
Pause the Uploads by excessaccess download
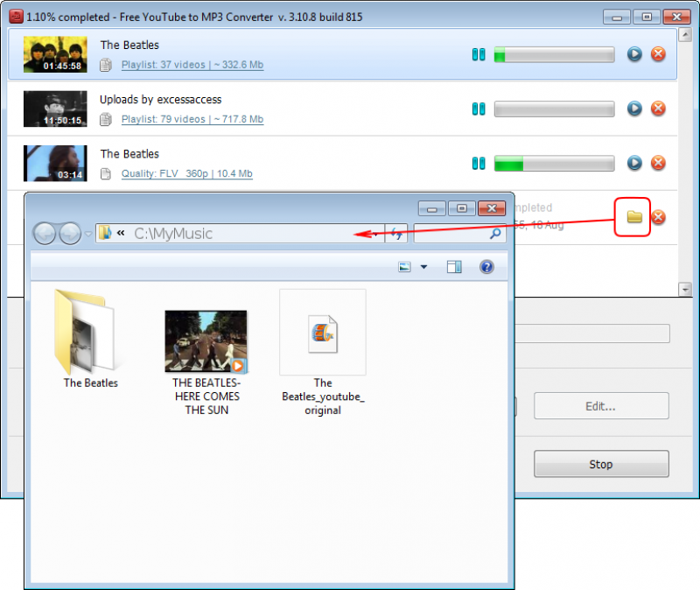pos(479,109)
